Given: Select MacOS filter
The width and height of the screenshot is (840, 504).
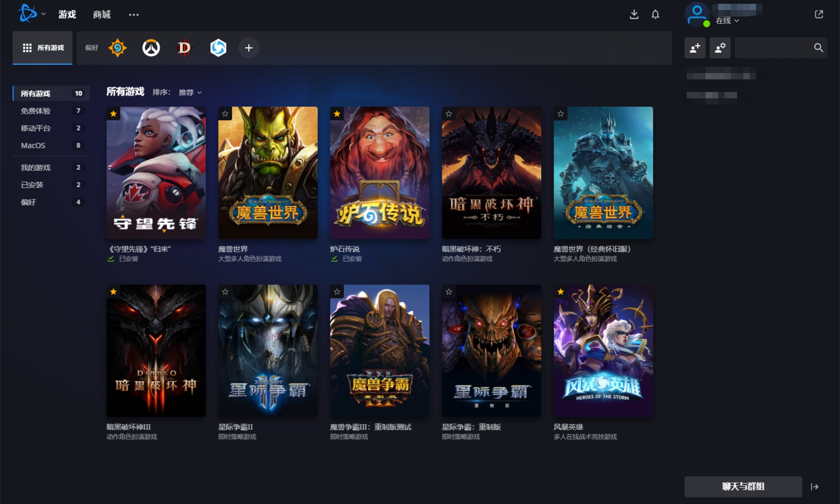Looking at the screenshot, I should 51,145.
